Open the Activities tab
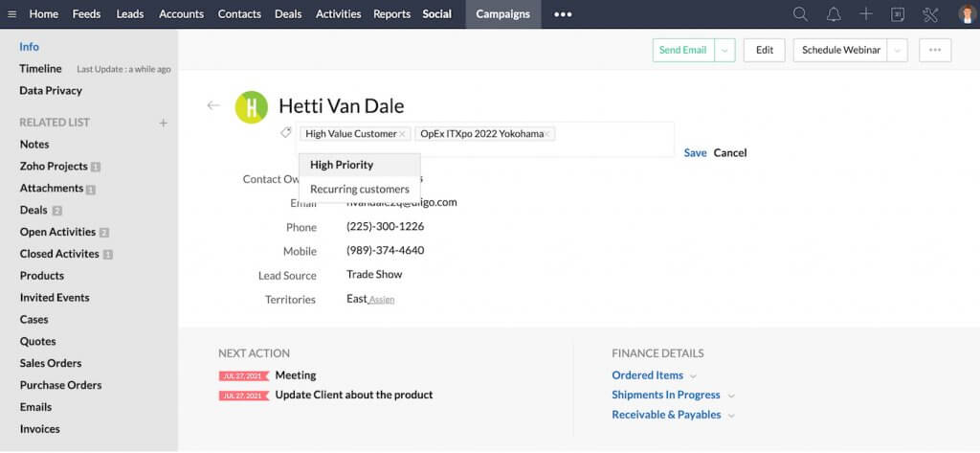 [338, 13]
